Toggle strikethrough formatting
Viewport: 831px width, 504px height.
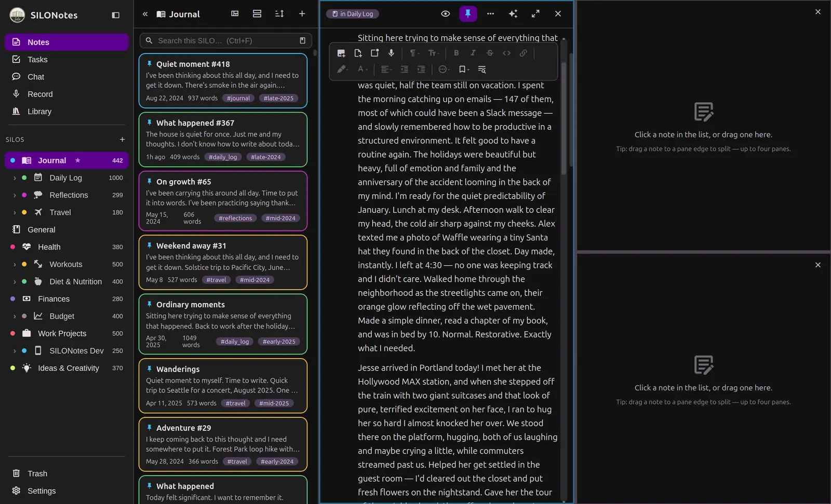489,53
